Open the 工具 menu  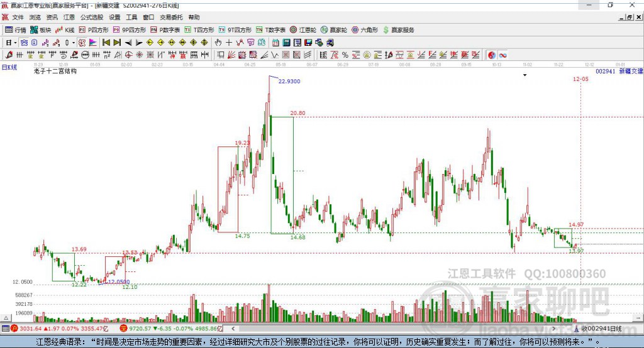tap(131, 17)
